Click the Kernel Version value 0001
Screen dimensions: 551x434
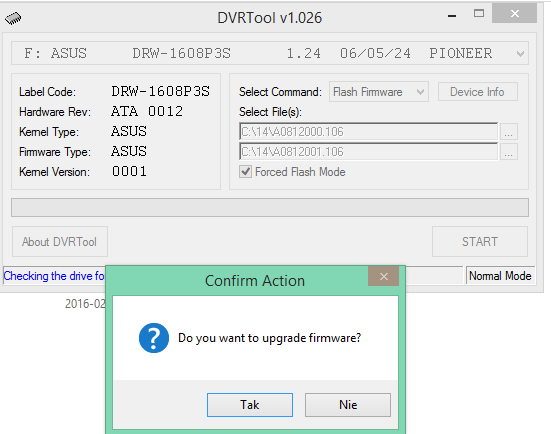click(129, 171)
